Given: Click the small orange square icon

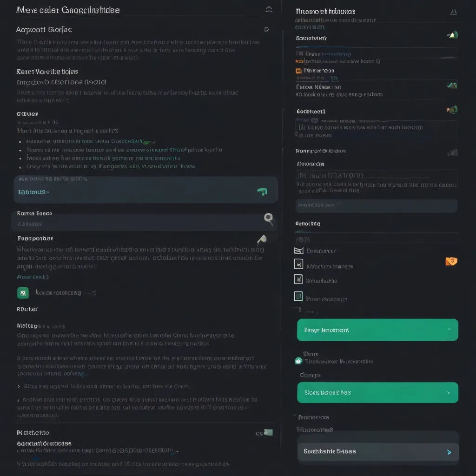Looking at the screenshot, I should click(299, 71).
